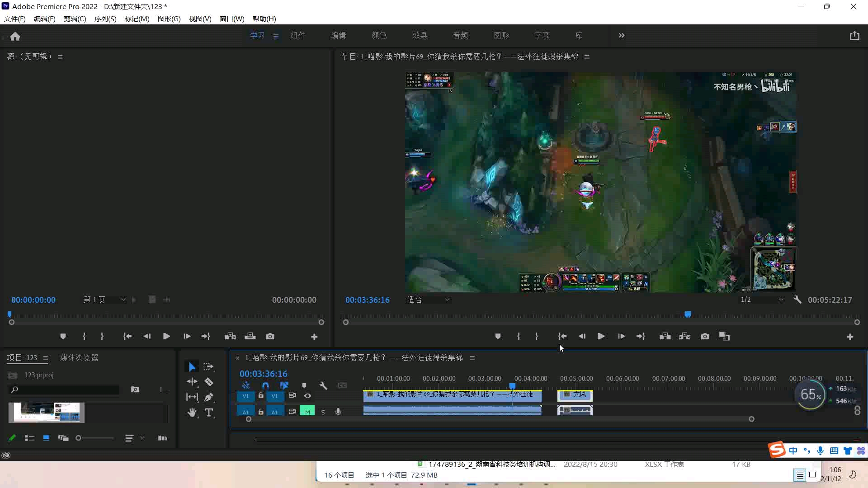Image resolution: width=868 pixels, height=488 pixels.
Task: Click the Export Frame icon in program monitor
Action: (x=705, y=336)
